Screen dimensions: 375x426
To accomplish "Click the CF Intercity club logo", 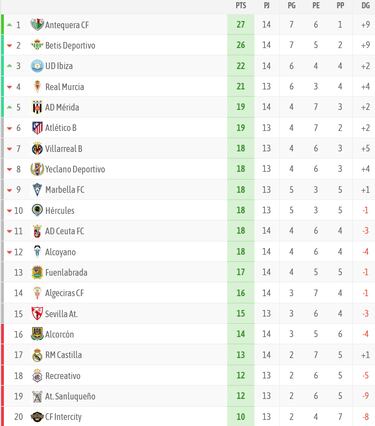I will (37, 417).
